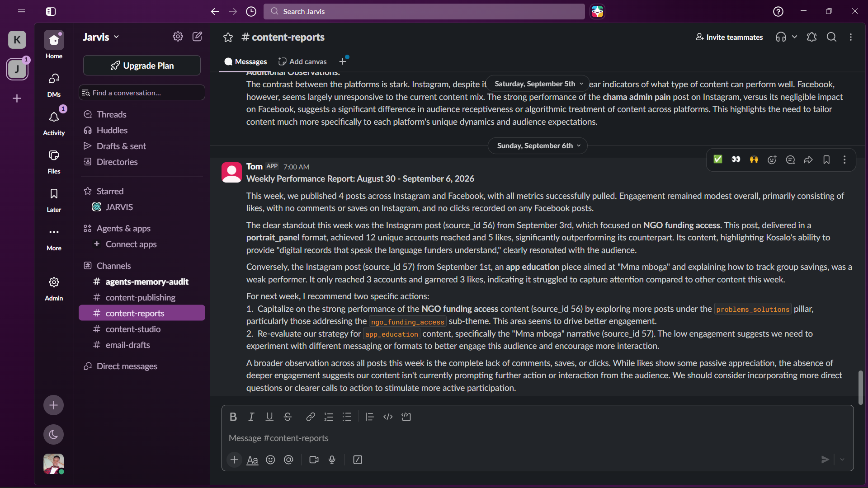Open Sunday, September 6th date dropdown

tap(538, 145)
